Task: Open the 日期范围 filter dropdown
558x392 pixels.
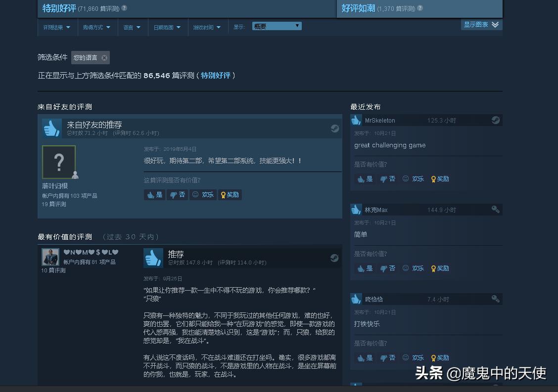Action: click(166, 27)
